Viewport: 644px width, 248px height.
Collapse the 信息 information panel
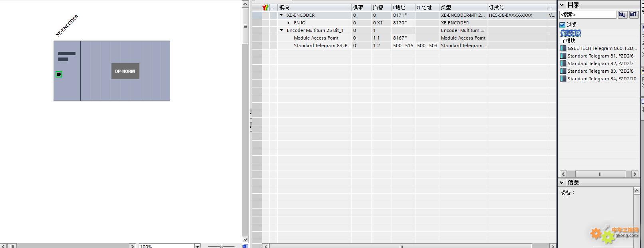pyautogui.click(x=562, y=183)
